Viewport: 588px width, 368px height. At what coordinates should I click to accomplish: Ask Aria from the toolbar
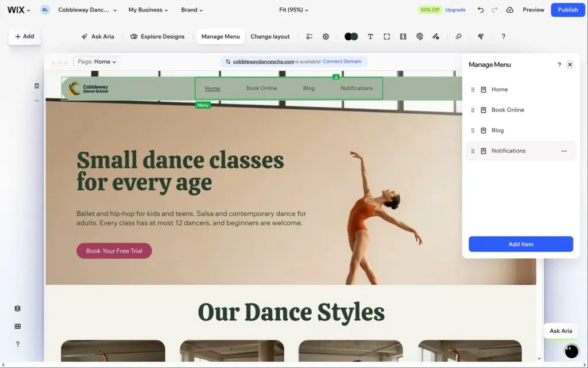(98, 36)
